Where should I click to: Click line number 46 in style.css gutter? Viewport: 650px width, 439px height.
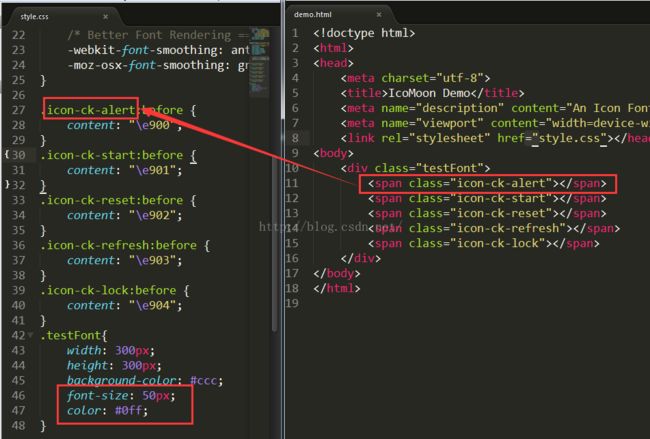click(18, 395)
